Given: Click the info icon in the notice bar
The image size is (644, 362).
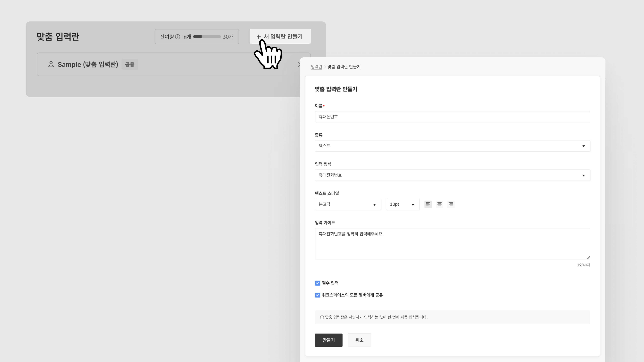Looking at the screenshot, I should point(322,317).
